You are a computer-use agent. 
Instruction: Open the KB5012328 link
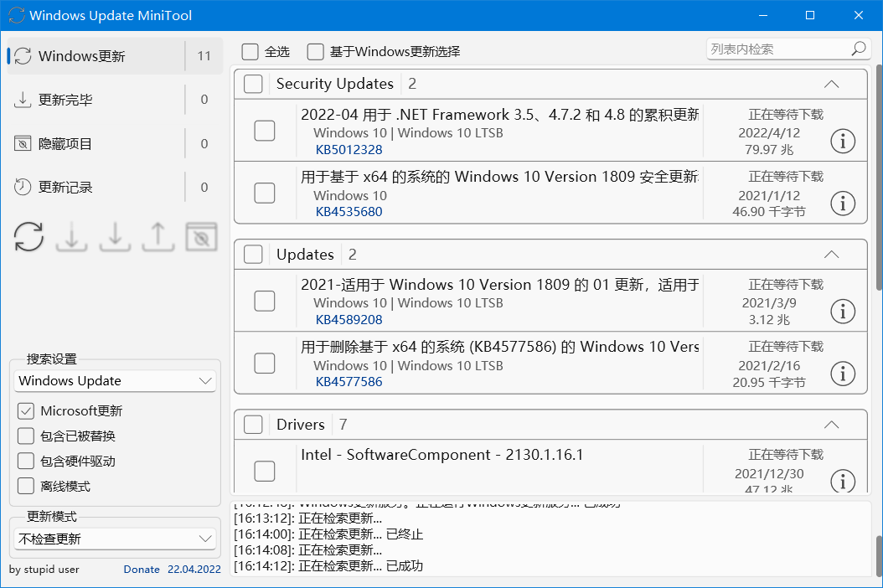click(x=349, y=150)
